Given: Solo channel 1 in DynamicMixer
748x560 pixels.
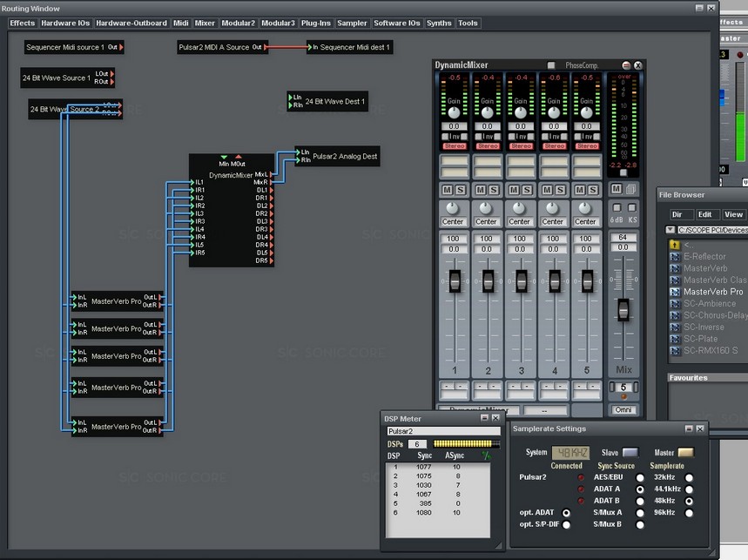Looking at the screenshot, I should pyautogui.click(x=461, y=191).
